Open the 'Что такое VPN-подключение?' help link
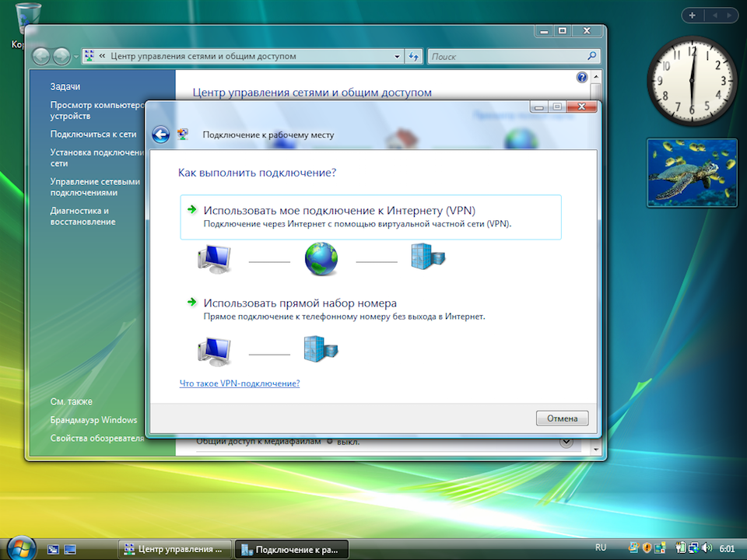Screen dimensions: 747x560 240,383
